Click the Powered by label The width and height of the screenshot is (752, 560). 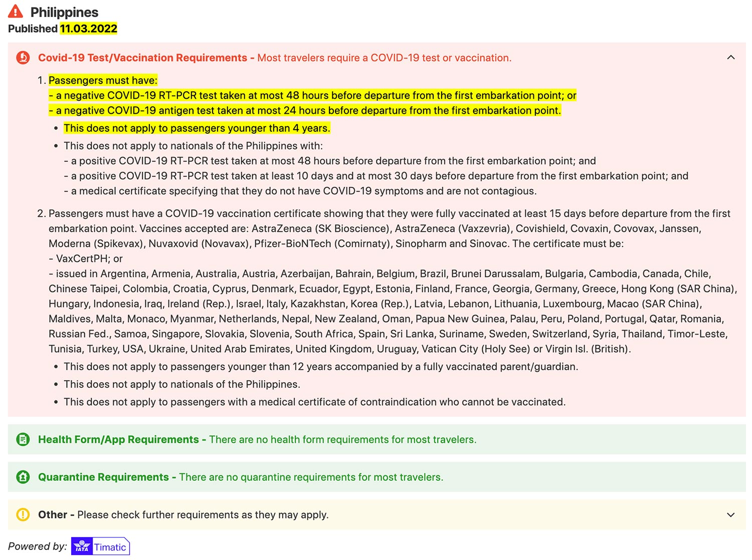pyautogui.click(x=38, y=546)
